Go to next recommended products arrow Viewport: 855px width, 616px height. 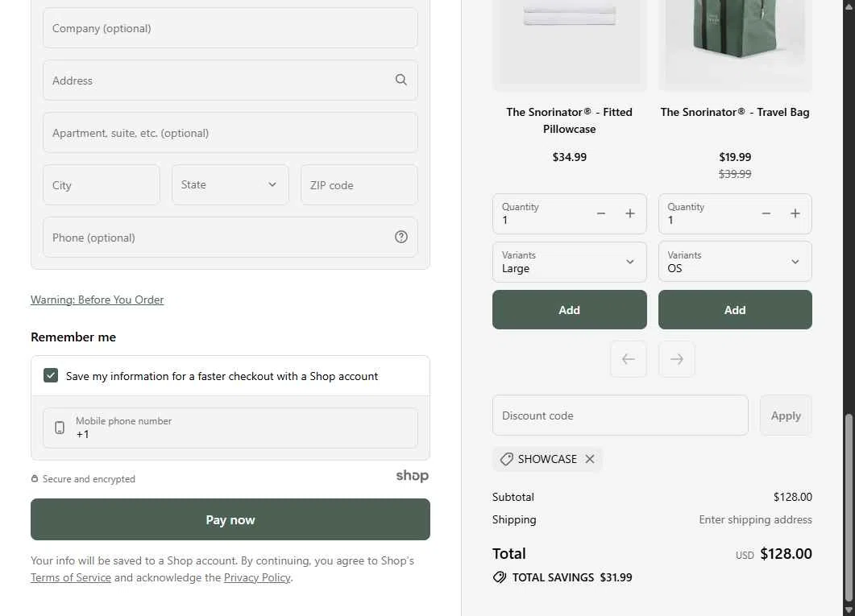pos(677,359)
